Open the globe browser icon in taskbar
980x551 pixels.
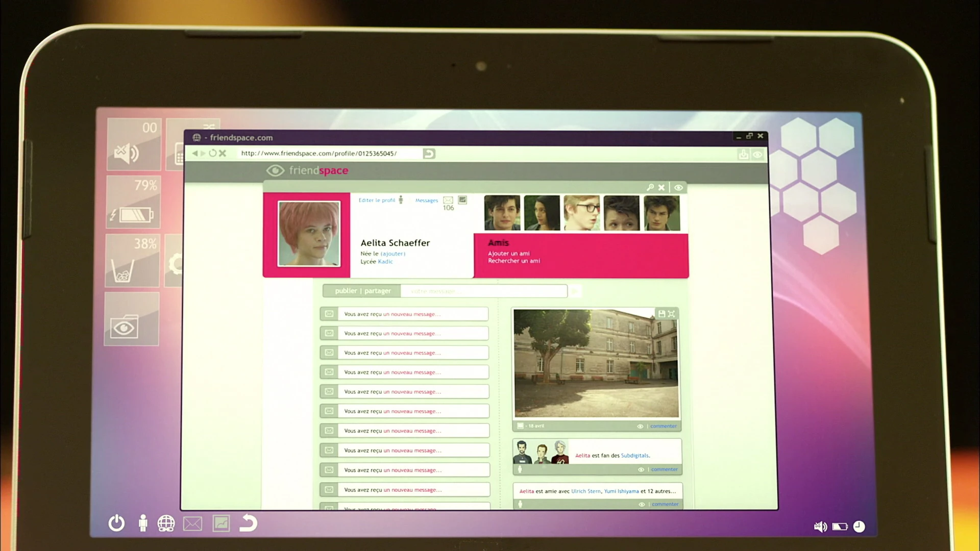(166, 523)
